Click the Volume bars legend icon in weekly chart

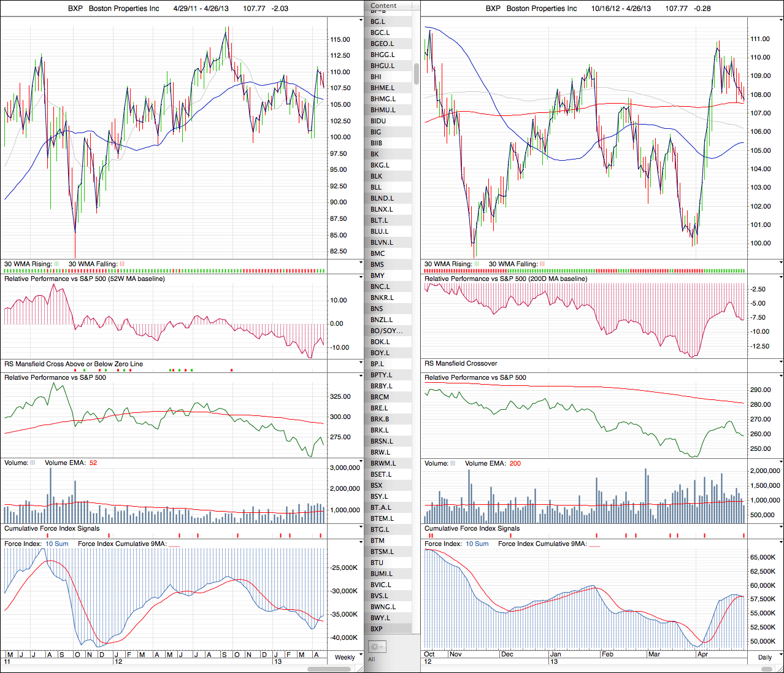tap(33, 463)
